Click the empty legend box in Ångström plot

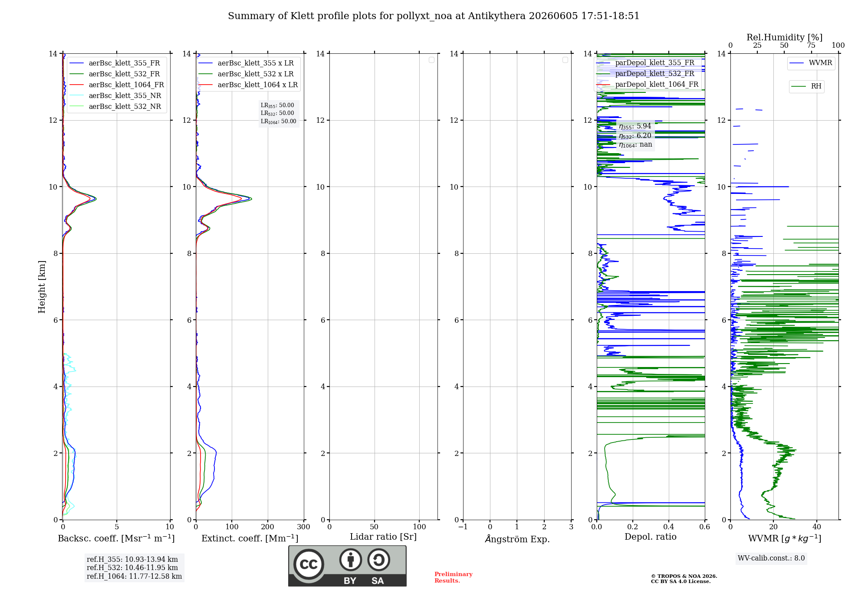tap(565, 60)
